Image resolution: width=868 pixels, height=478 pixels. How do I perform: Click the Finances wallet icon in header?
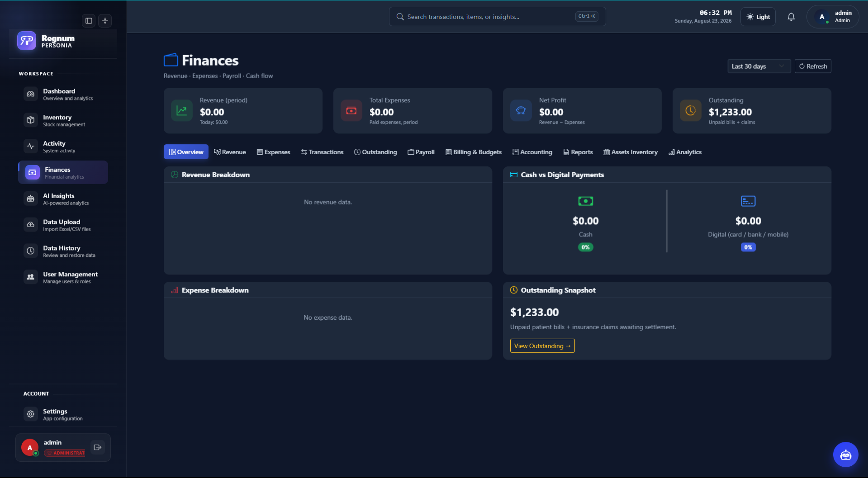click(171, 60)
